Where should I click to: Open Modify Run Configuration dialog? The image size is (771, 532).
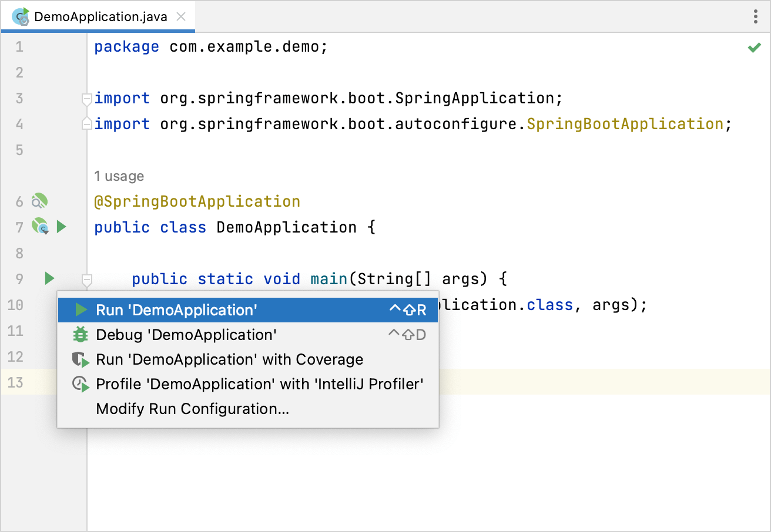192,409
